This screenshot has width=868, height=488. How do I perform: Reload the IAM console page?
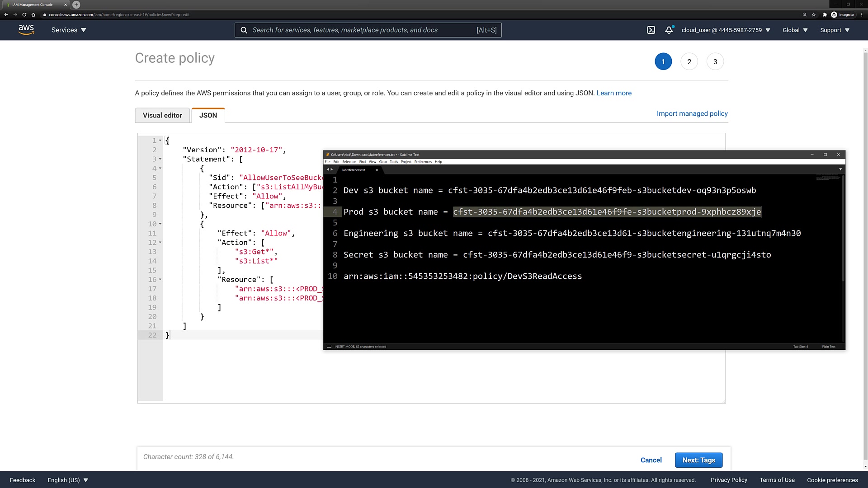pyautogui.click(x=24, y=14)
